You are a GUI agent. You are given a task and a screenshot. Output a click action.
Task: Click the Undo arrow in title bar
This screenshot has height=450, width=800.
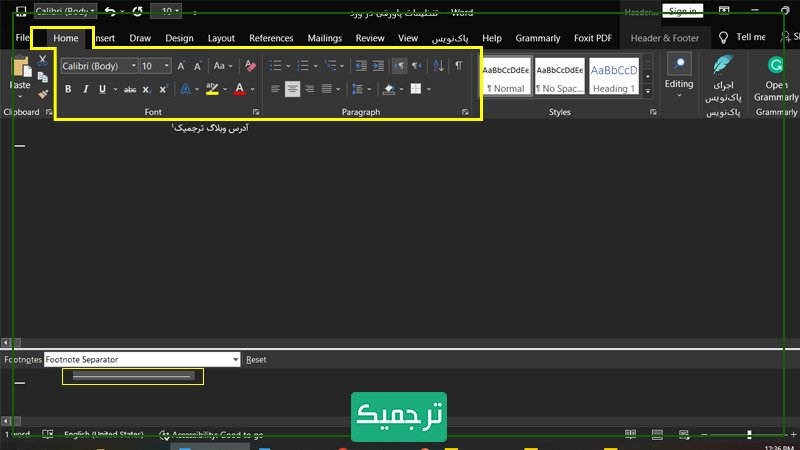click(109, 11)
